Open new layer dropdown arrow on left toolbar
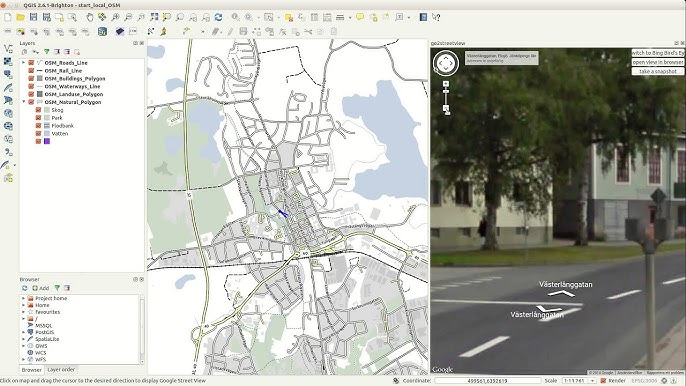Image resolution: width=686 pixels, height=386 pixels. (15, 165)
